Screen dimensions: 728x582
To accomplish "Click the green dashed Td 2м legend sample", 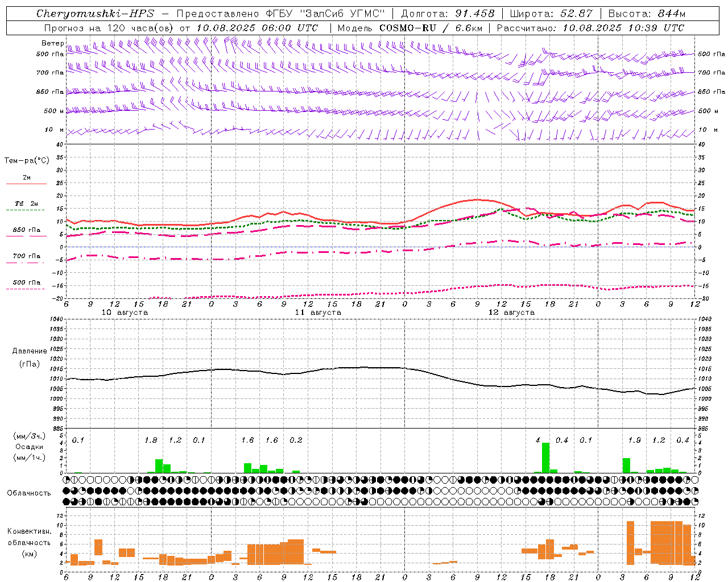I will click(x=25, y=210).
